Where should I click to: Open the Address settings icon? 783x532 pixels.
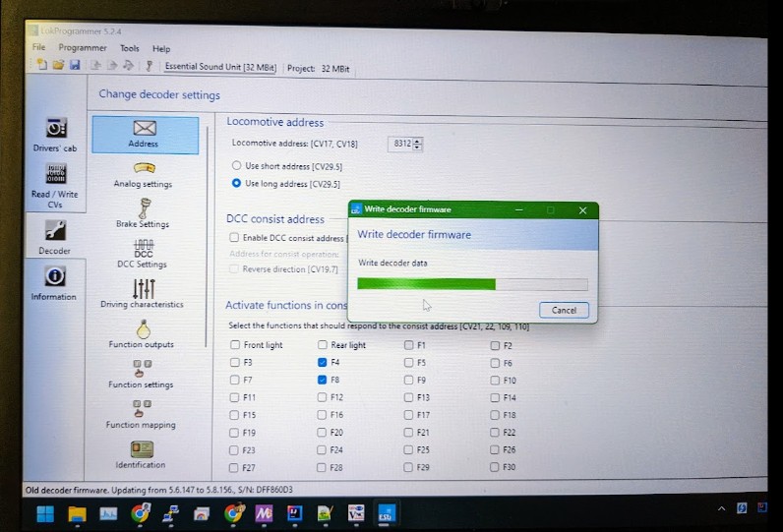pyautogui.click(x=144, y=133)
